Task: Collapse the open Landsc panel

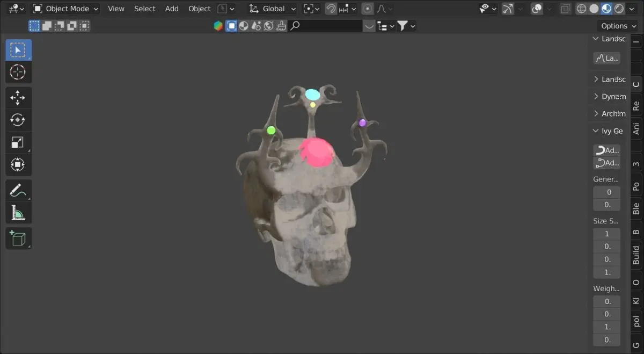Action: click(x=609, y=39)
